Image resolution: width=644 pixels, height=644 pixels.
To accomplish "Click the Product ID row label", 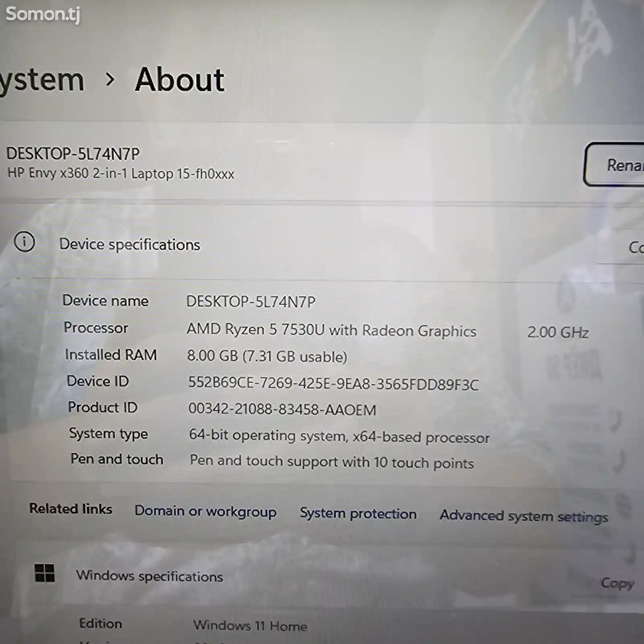I will pyautogui.click(x=103, y=407).
